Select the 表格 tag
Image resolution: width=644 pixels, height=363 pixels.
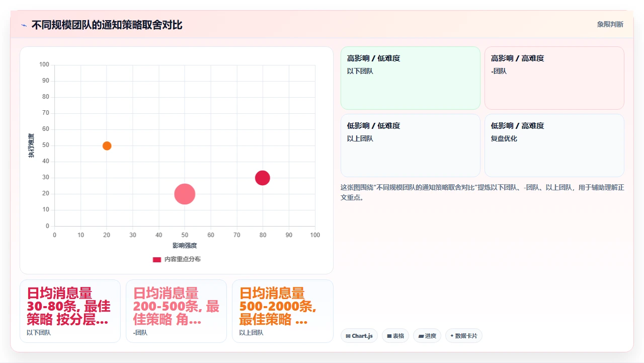pyautogui.click(x=395, y=336)
